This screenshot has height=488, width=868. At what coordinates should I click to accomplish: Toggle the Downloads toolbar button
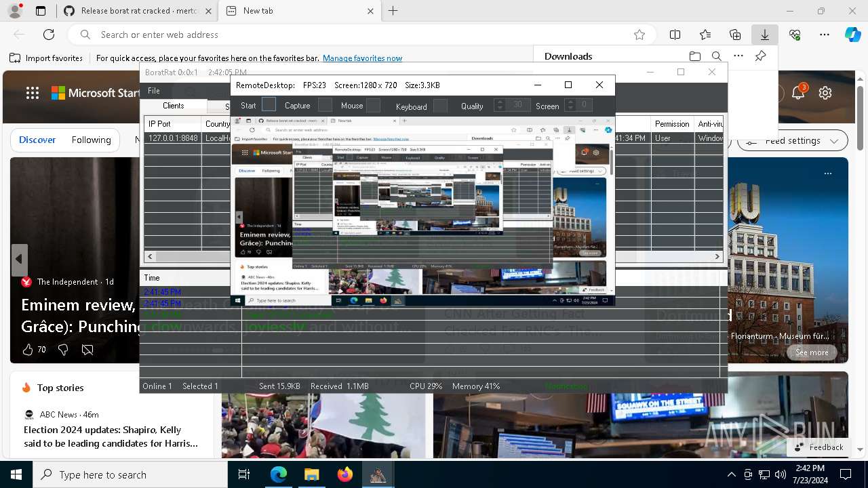[x=765, y=35]
